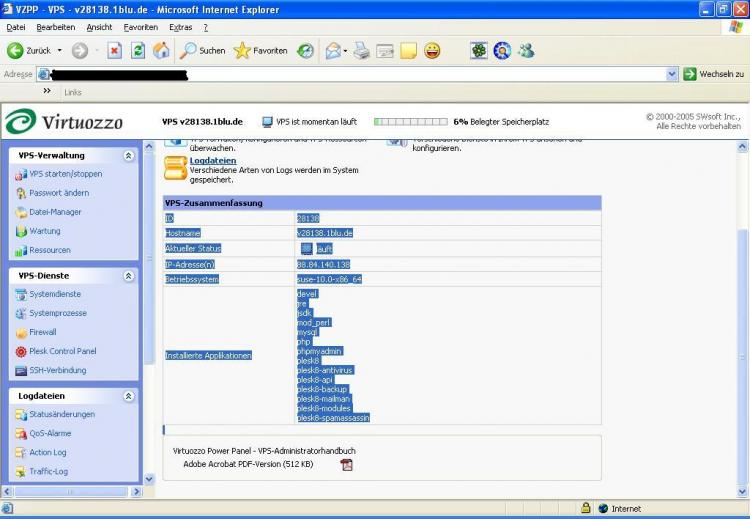Open the Bearbeiten menu
The image size is (750, 519).
click(x=55, y=27)
